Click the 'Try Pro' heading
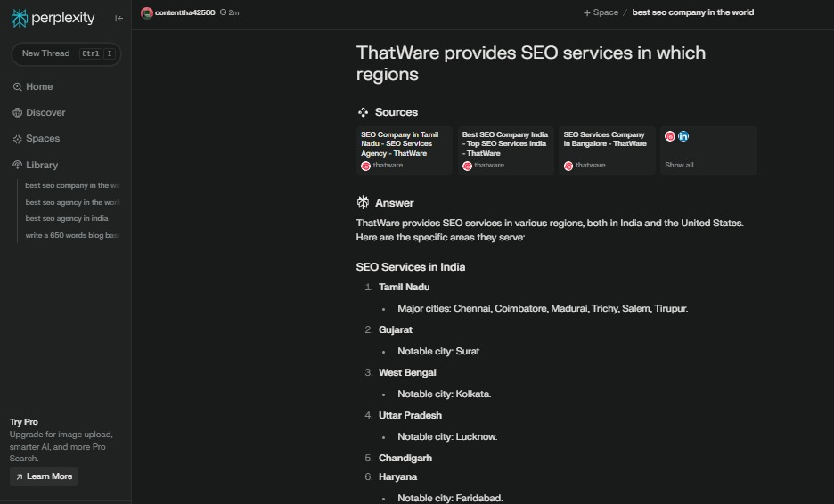Image resolution: width=834 pixels, height=504 pixels. [23, 422]
